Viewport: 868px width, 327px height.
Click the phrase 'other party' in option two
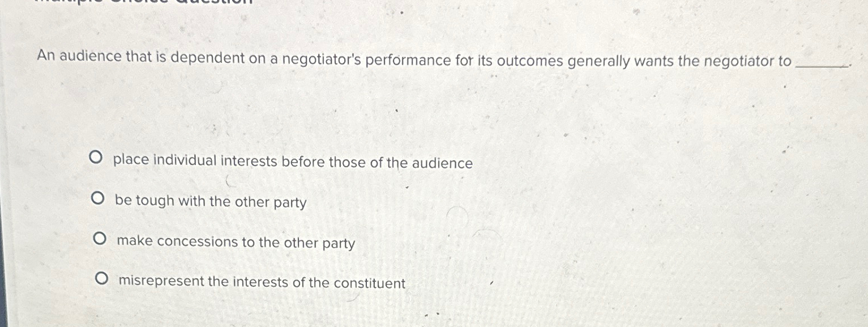[269, 202]
